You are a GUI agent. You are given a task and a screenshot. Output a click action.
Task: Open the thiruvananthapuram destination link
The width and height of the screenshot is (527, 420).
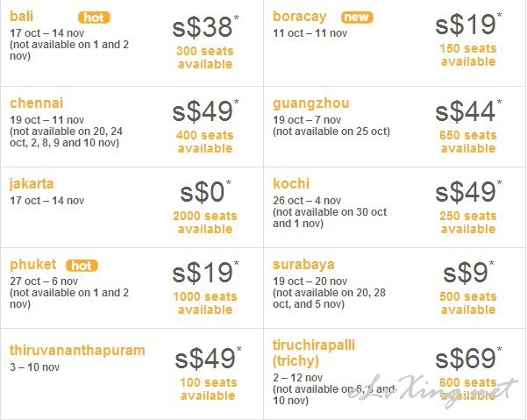click(77, 351)
